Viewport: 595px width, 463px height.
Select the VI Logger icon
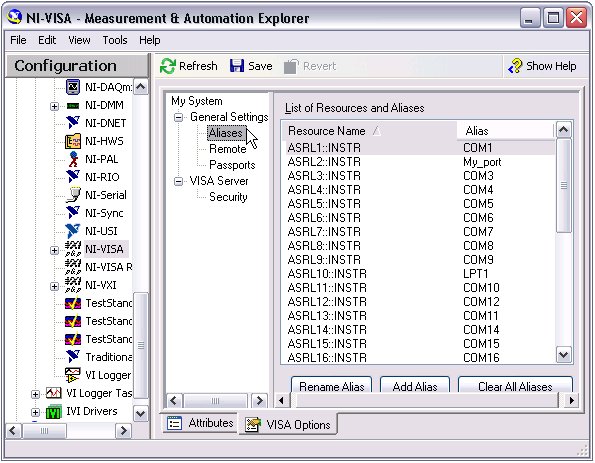73,375
